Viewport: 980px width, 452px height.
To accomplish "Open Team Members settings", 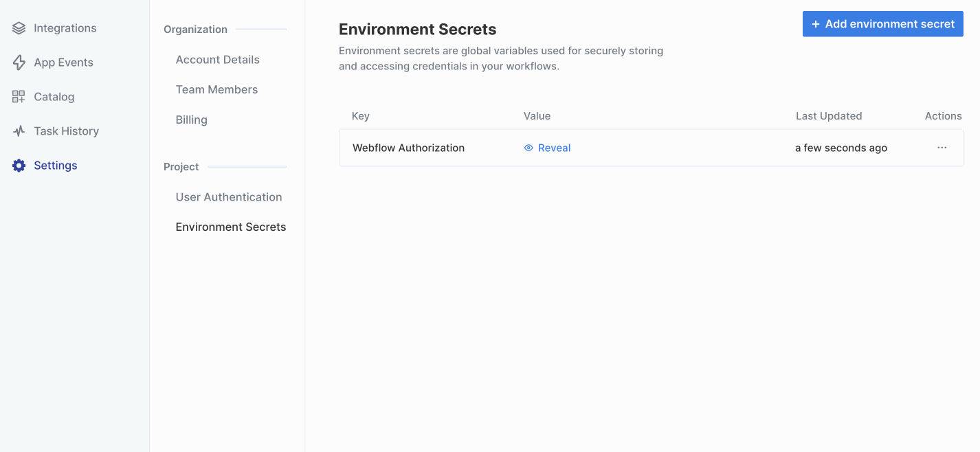I will [216, 89].
